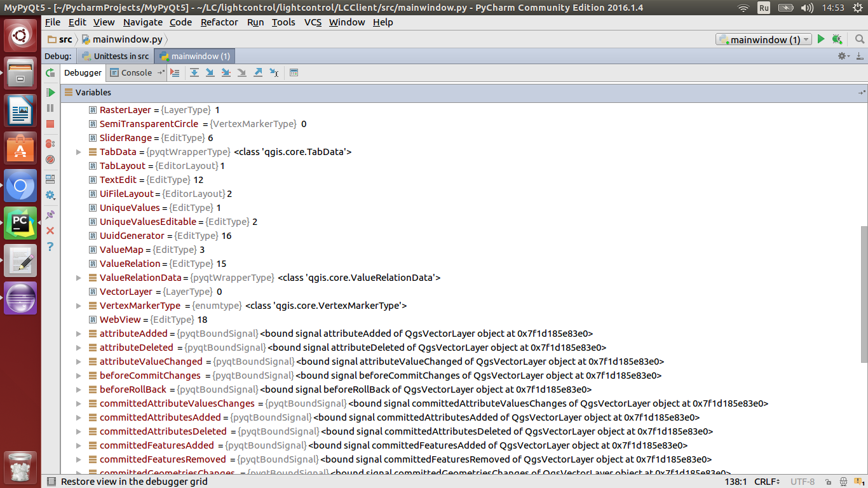Screen dimensions: 868x488
Task: Select the mainwindow (1) debug tab
Action: [194, 56]
